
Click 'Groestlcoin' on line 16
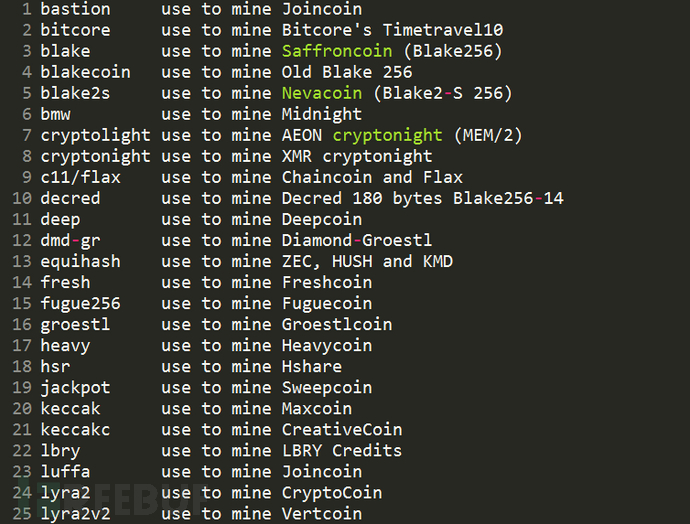337,324
